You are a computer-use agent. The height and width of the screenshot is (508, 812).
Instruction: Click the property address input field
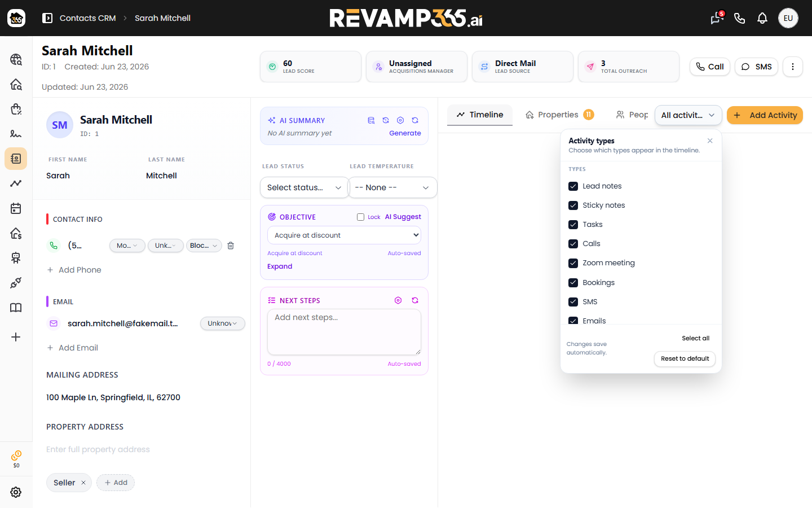(141, 450)
